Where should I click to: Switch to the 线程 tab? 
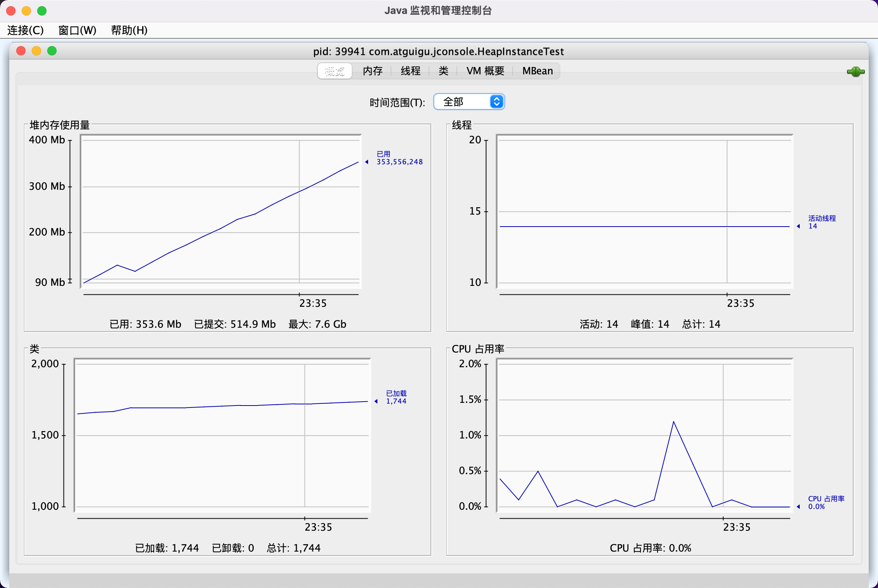(x=411, y=71)
